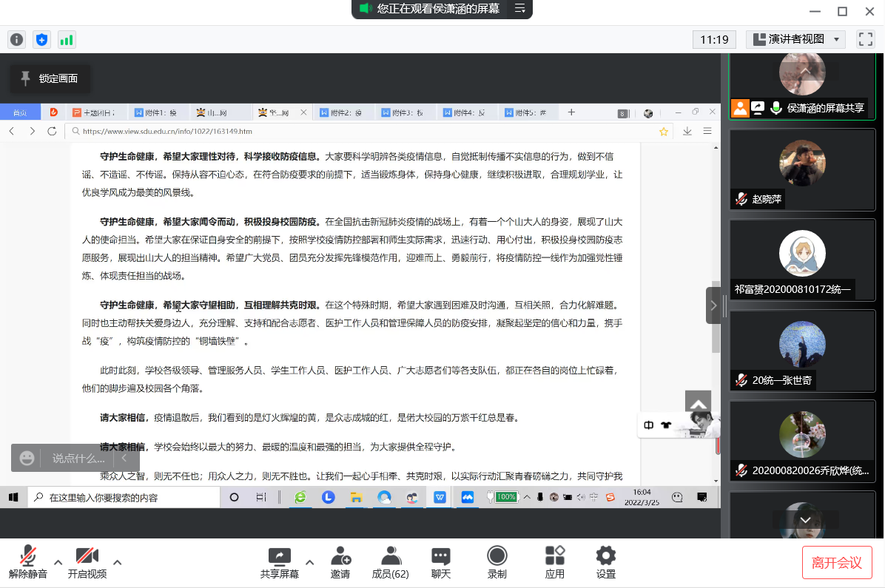Turn on the video camera
Viewport: 885px width, 588px height.
[87, 563]
